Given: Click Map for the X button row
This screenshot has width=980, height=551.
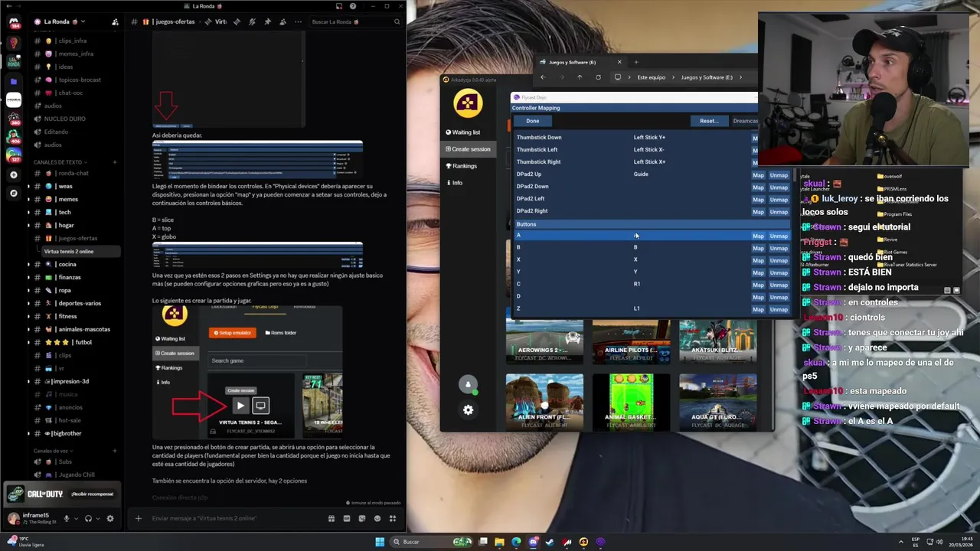Looking at the screenshot, I should (758, 261).
